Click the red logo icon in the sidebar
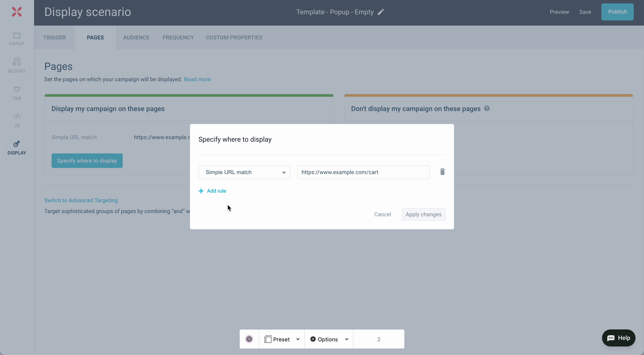644x355 pixels. coord(17,12)
